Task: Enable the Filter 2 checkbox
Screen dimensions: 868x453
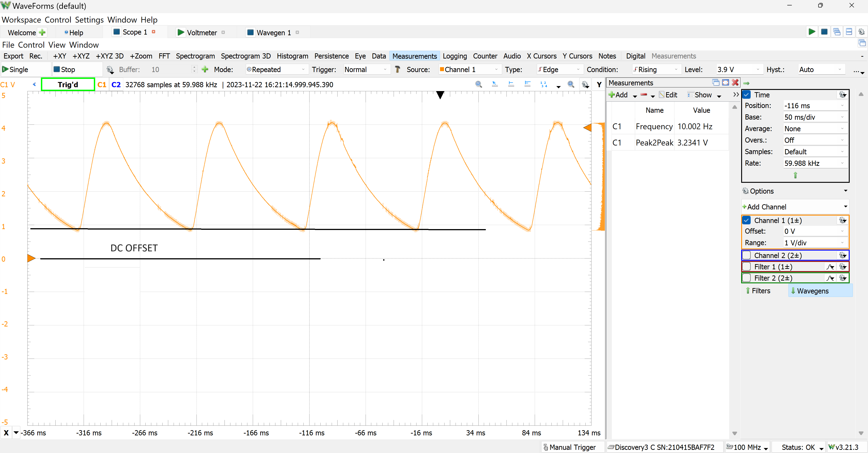Action: [x=747, y=278]
